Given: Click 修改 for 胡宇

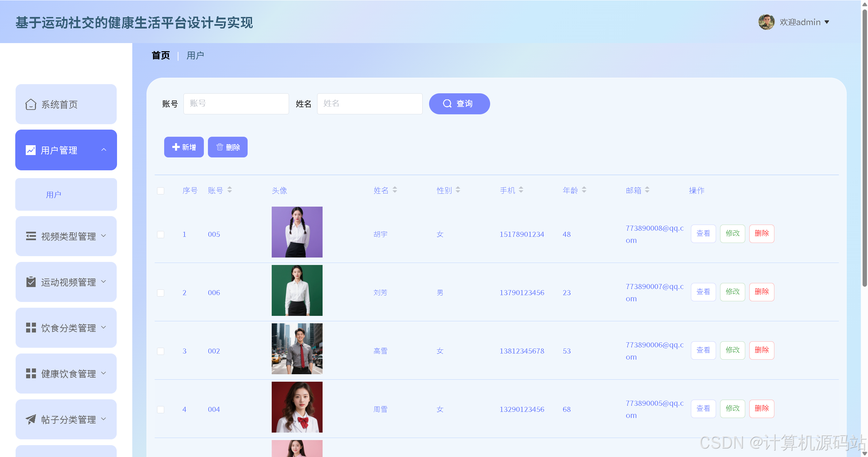Looking at the screenshot, I should tap(732, 233).
